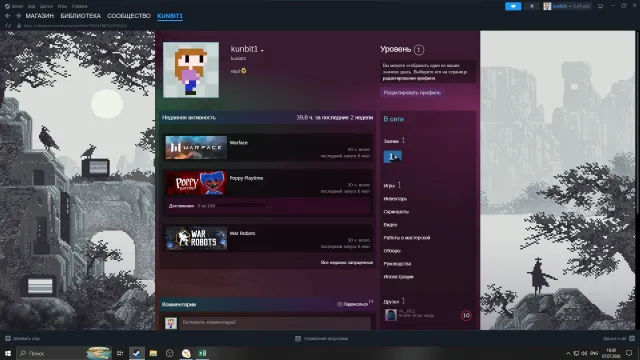This screenshot has width=640, height=360.
Task: Open File Explorer from the taskbar
Action: [x=153, y=353]
